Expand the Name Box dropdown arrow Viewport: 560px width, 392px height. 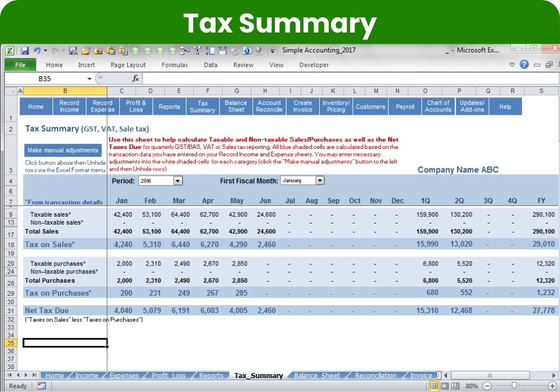[x=90, y=79]
